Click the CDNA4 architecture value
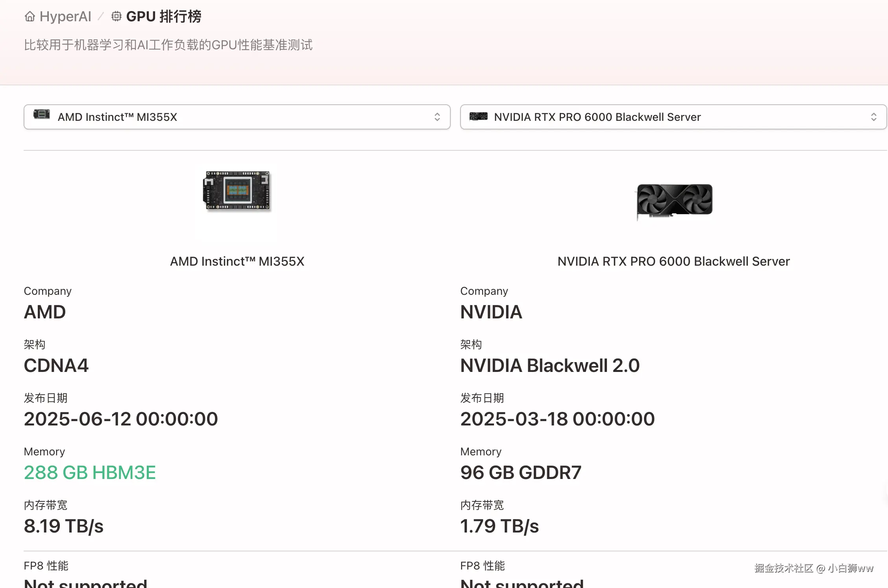This screenshot has width=888, height=588. click(x=56, y=365)
